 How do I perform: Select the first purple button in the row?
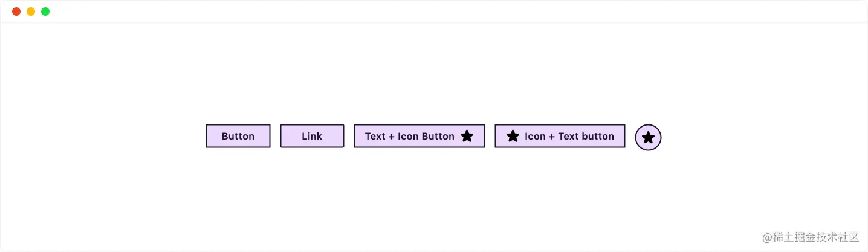[238, 136]
